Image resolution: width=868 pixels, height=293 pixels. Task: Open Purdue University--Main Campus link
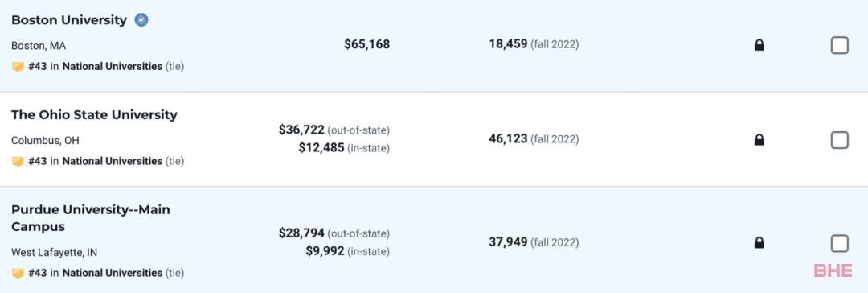coord(91,218)
